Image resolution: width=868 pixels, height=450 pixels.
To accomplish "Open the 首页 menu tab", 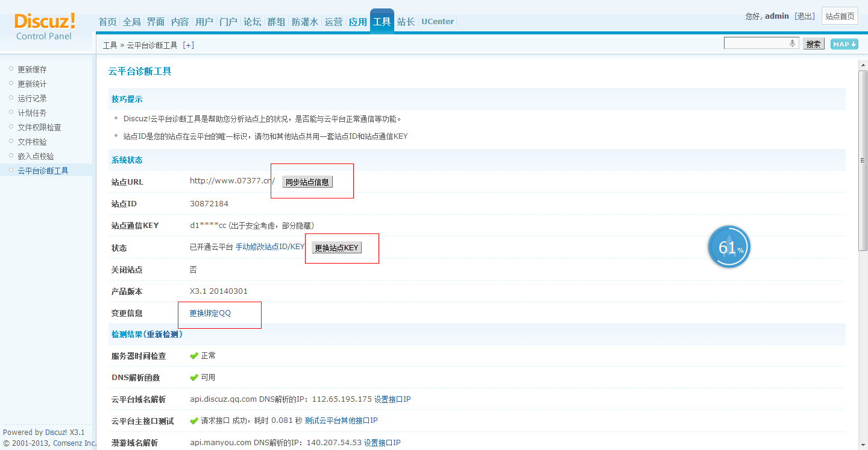I will (107, 22).
